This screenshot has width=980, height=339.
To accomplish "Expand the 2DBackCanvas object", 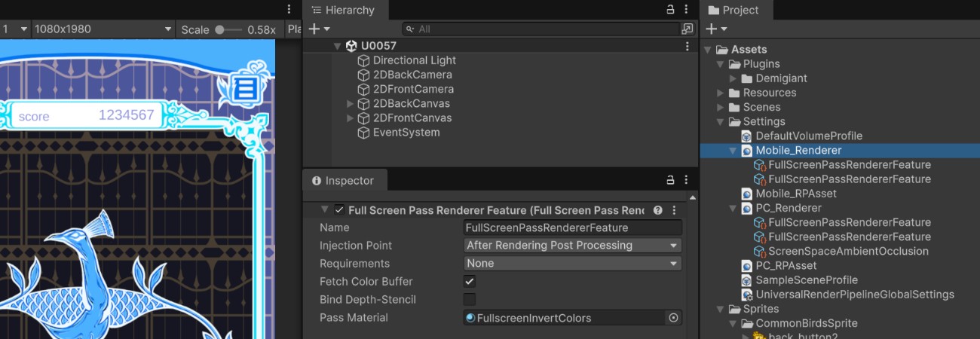I will (x=350, y=104).
